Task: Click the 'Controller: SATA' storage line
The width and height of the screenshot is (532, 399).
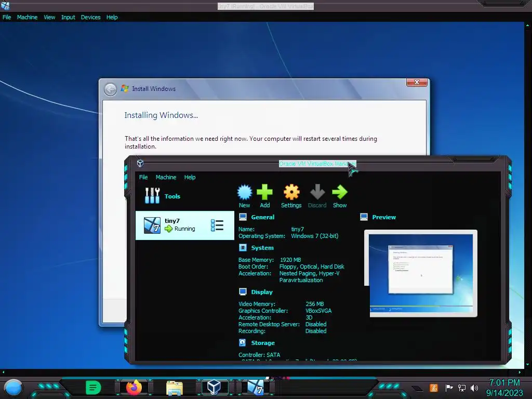Action: tap(259, 355)
